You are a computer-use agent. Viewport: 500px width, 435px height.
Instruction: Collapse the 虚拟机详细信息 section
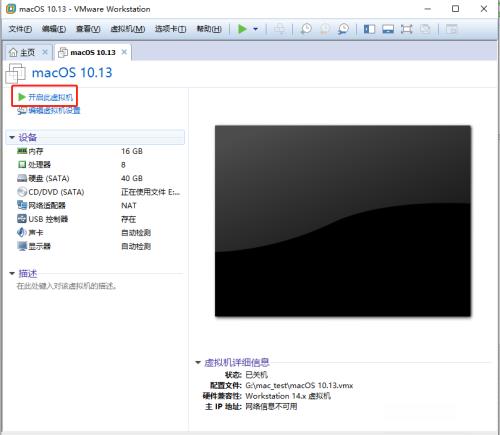(x=198, y=362)
